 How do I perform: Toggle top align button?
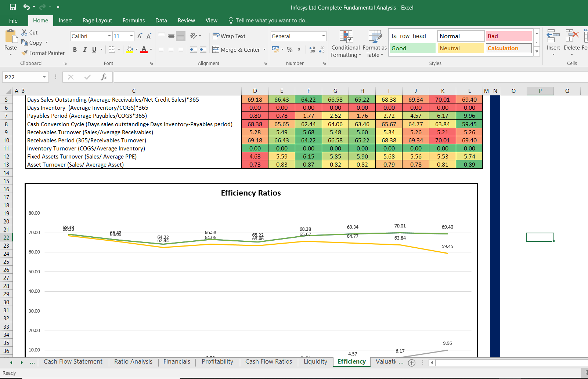pyautogui.click(x=162, y=36)
